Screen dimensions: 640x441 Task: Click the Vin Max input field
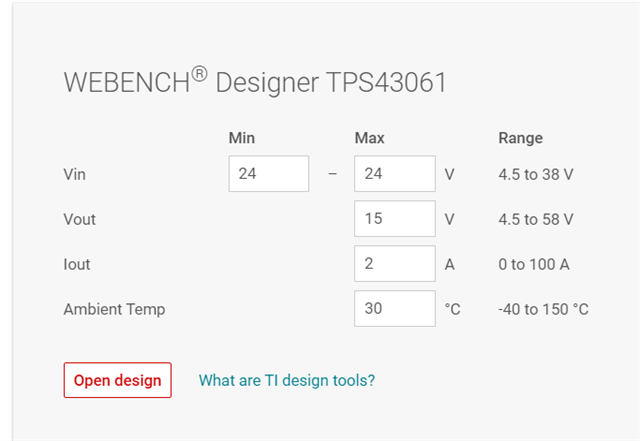coord(394,174)
